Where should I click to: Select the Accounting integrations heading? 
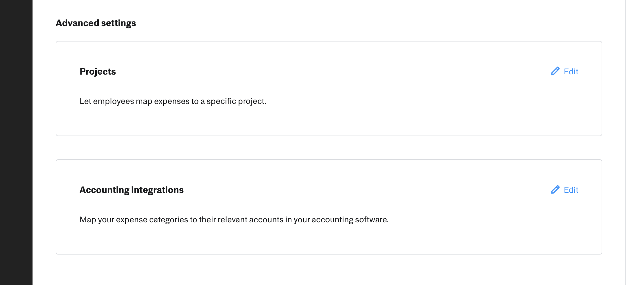[132, 190]
